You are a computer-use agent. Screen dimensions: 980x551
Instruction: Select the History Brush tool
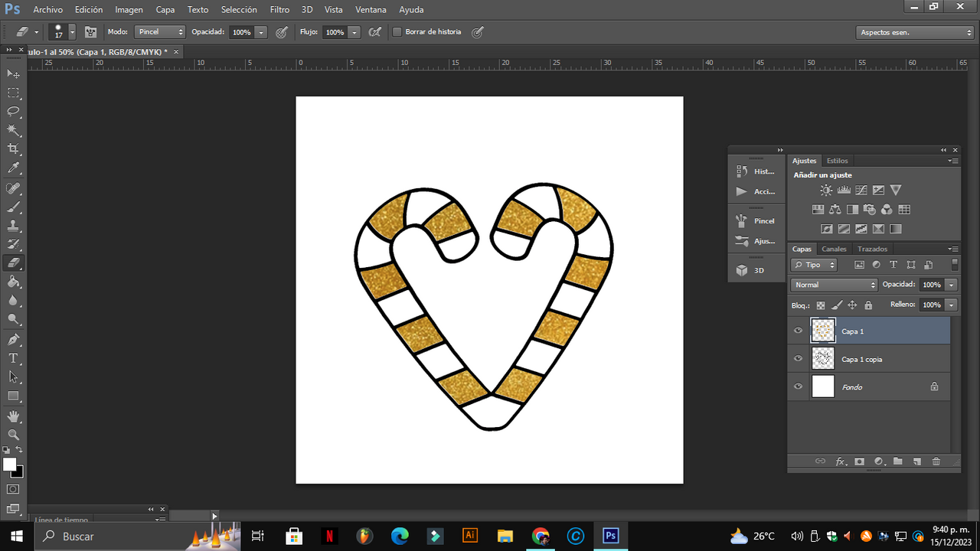(14, 245)
